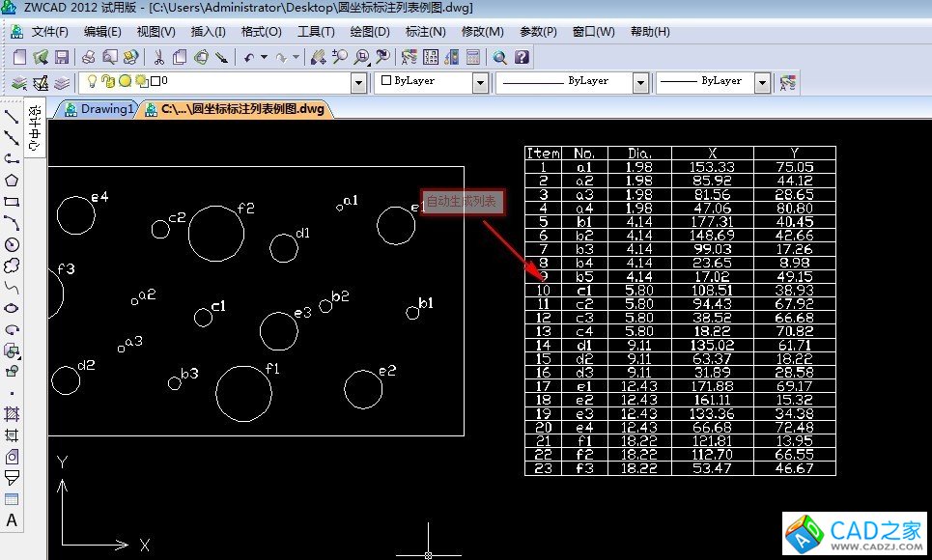This screenshot has width=932, height=560.
Task: Select the Polygon drawing tool
Action: point(9,178)
